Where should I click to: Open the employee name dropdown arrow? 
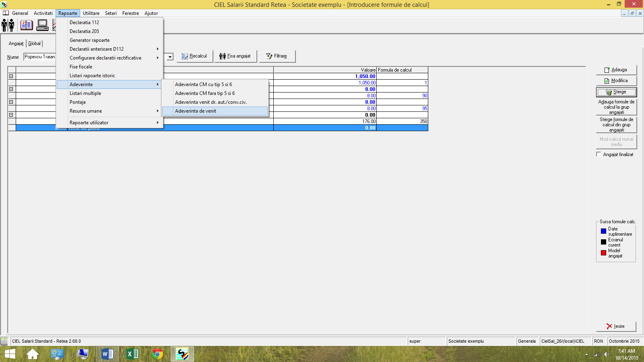(x=170, y=57)
